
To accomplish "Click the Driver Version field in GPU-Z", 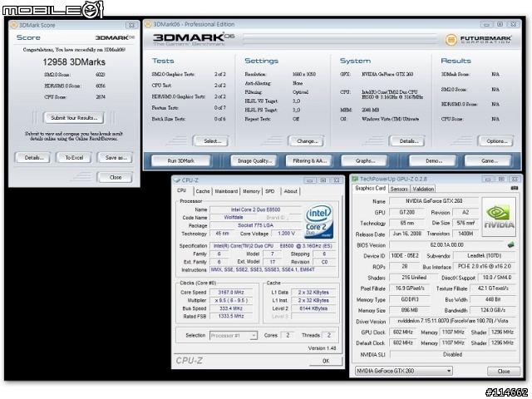I will (452, 321).
